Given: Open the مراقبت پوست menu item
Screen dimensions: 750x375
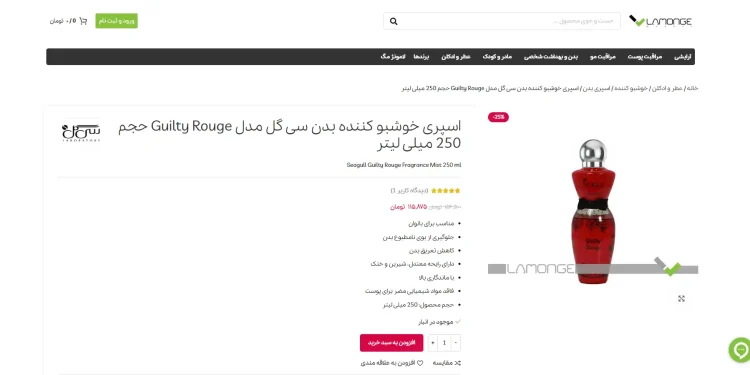Looking at the screenshot, I should [645, 56].
